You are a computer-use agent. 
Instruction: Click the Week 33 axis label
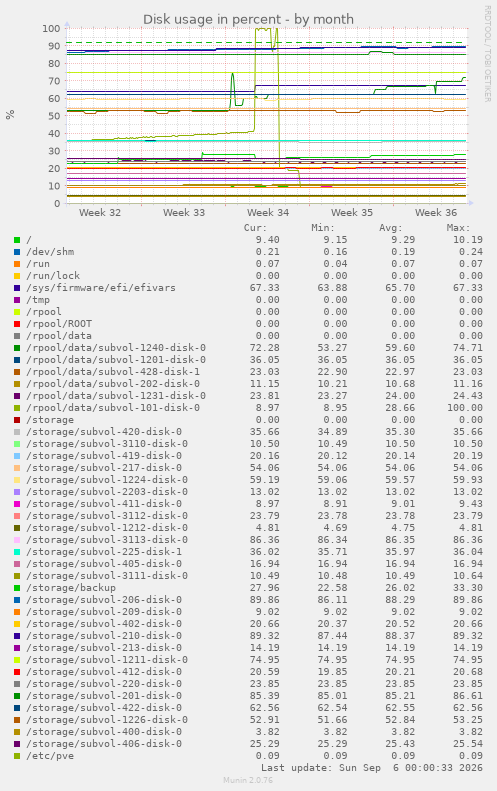point(184,213)
